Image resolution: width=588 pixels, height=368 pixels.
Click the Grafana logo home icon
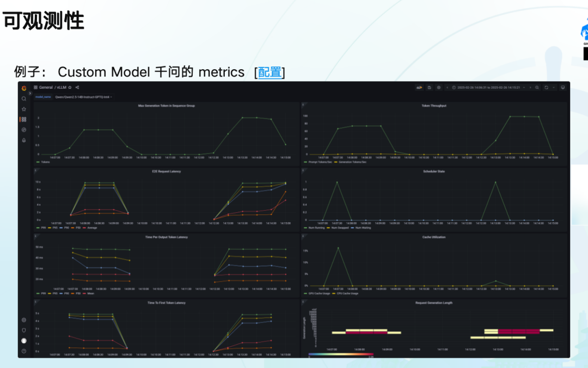tap(24, 88)
